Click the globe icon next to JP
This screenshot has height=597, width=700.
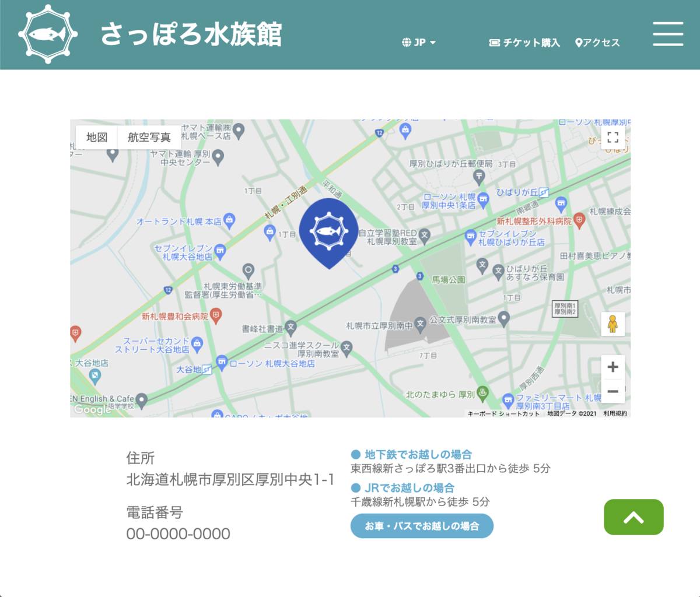[407, 42]
